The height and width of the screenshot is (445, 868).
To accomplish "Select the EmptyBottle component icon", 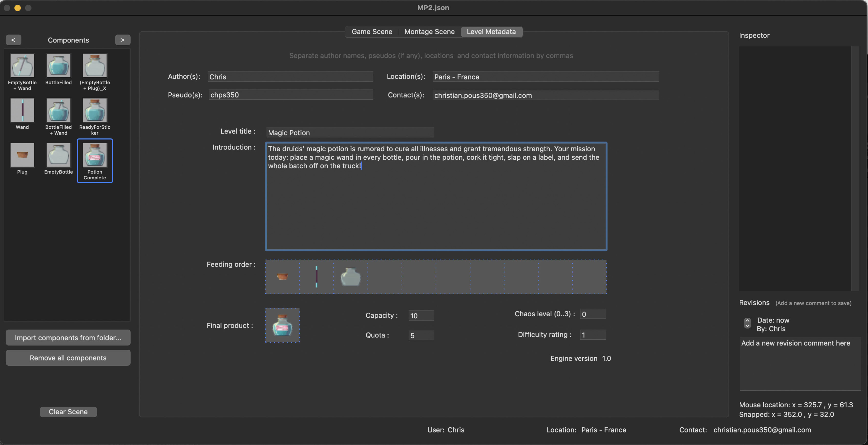I will pyautogui.click(x=59, y=155).
